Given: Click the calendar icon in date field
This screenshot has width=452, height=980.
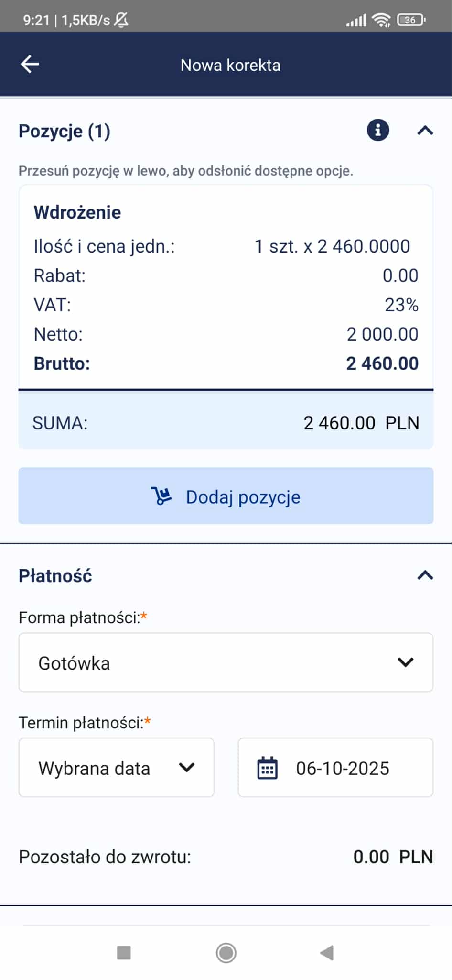Looking at the screenshot, I should (x=268, y=768).
